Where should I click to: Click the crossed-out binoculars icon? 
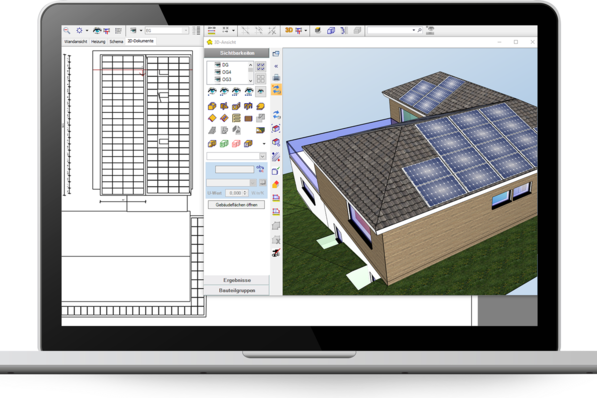click(276, 253)
